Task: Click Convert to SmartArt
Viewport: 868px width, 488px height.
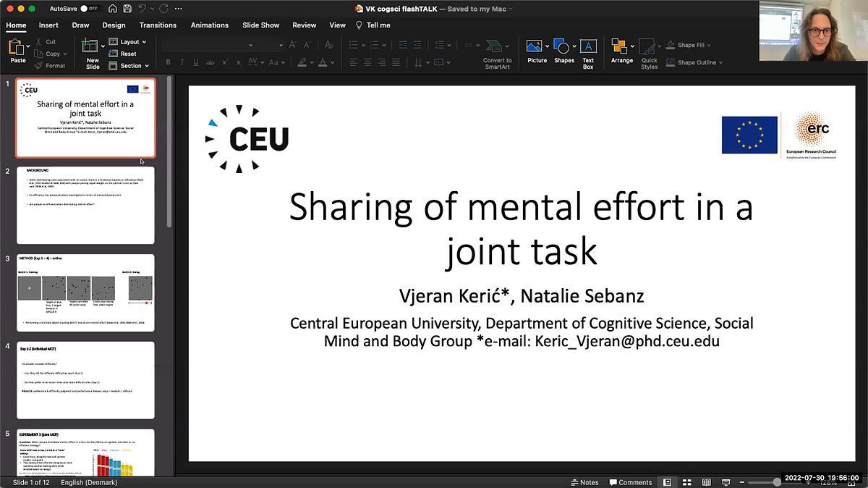Action: tap(497, 54)
